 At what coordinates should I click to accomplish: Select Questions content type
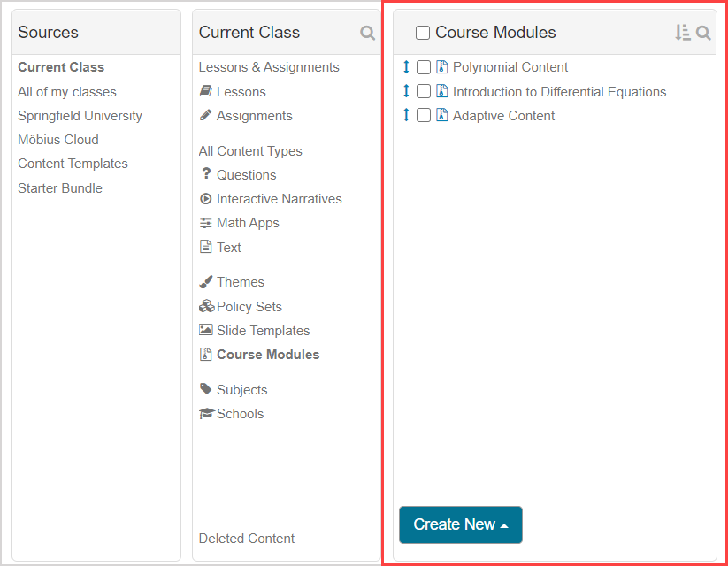click(246, 175)
